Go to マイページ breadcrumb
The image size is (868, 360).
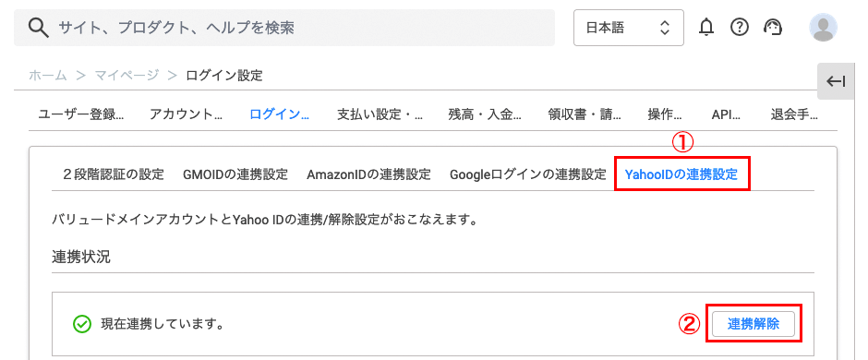[127, 75]
